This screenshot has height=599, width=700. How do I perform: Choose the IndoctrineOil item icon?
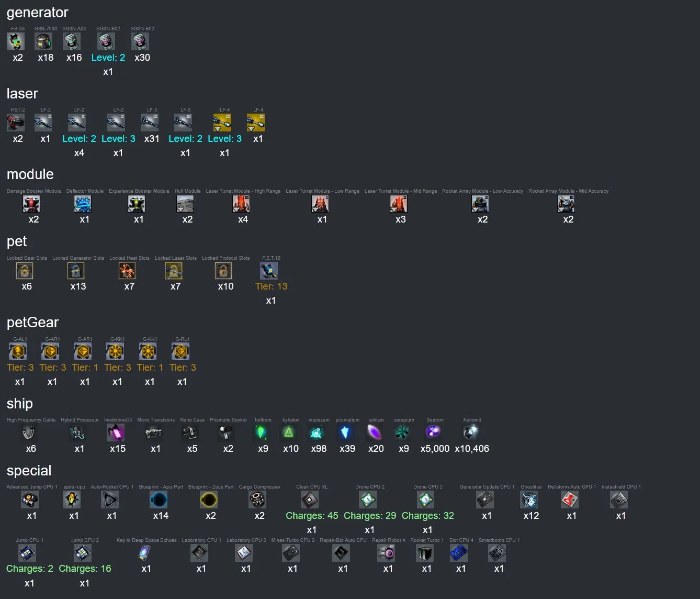pos(116,432)
